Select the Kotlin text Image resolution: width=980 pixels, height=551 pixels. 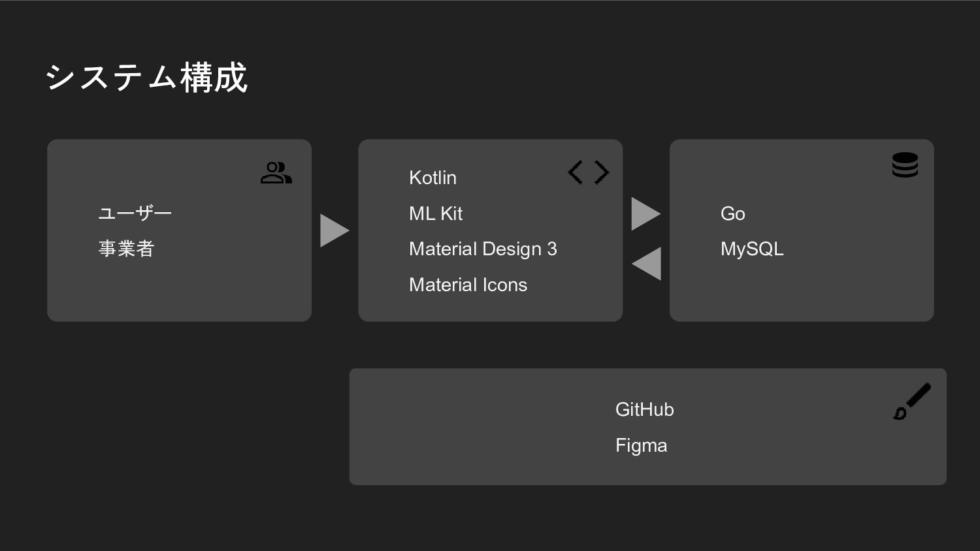click(x=433, y=178)
